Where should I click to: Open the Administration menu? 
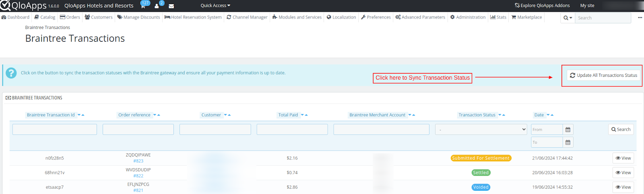pyautogui.click(x=468, y=17)
